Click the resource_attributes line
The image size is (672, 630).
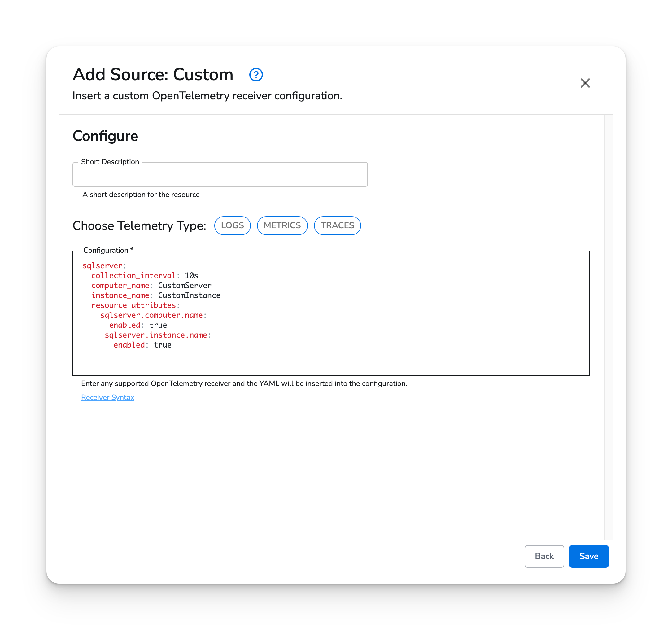point(134,305)
